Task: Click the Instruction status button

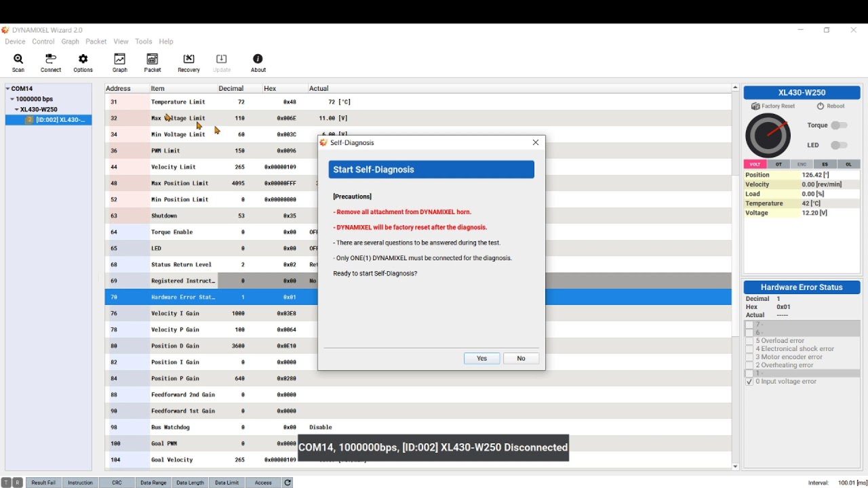Action: (x=80, y=483)
